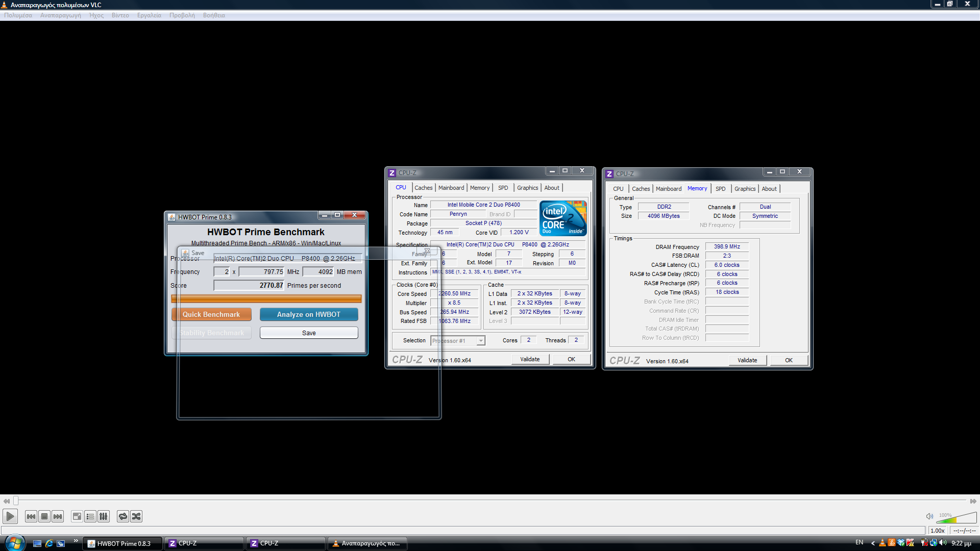Screen dimensions: 980x551
Task: Select HWBOT Prime 0.8.3 taskbar button
Action: click(123, 543)
